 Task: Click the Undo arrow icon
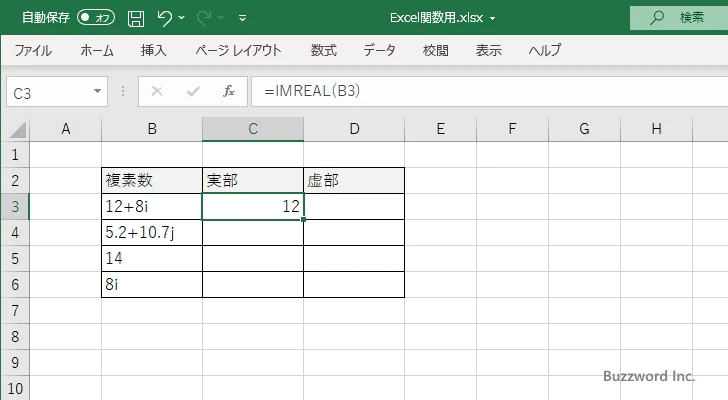(x=164, y=18)
